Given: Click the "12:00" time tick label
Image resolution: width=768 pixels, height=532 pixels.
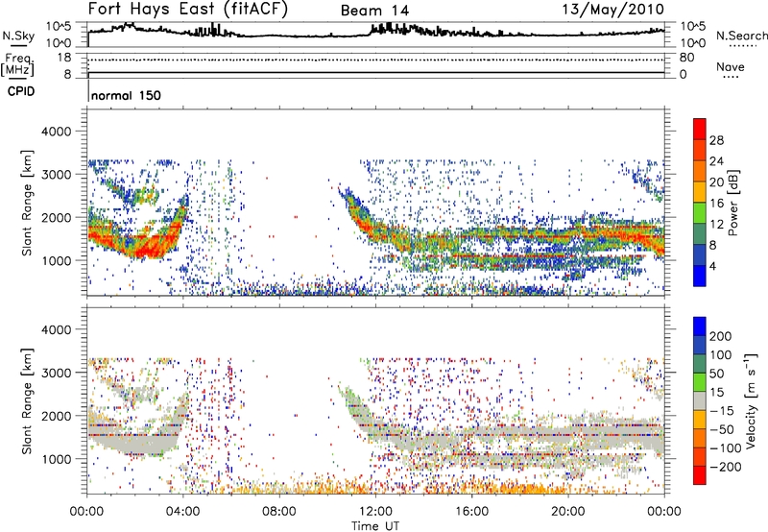Looking at the screenshot, I should [x=375, y=512].
